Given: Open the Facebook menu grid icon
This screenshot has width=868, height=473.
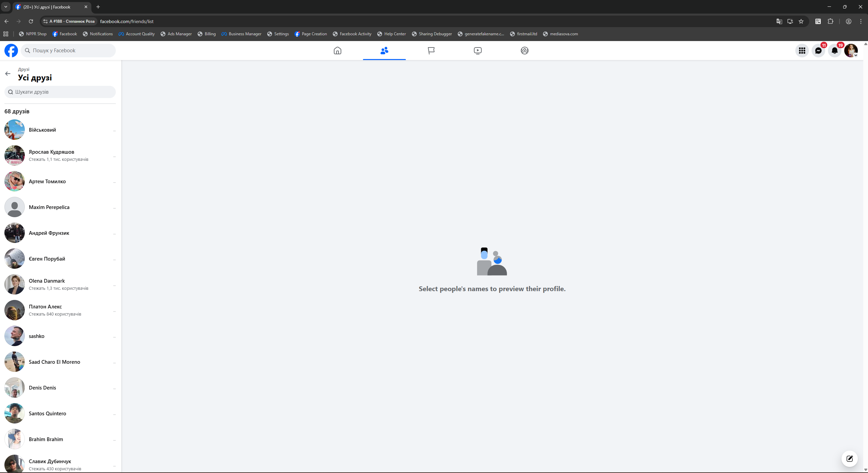Looking at the screenshot, I should coord(802,51).
